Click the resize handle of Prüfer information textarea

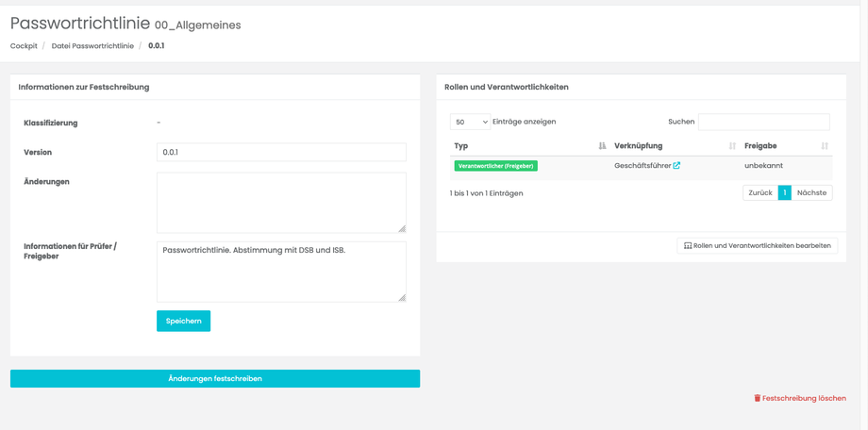click(x=402, y=298)
